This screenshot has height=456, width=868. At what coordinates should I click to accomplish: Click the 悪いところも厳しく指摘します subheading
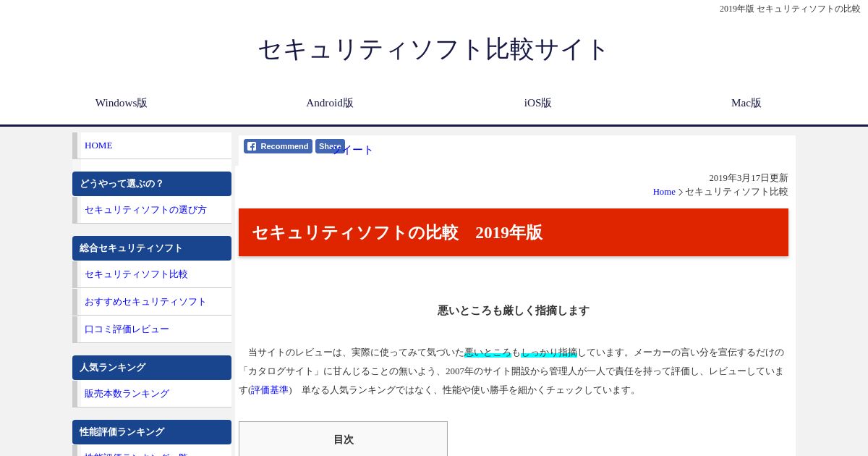click(514, 311)
